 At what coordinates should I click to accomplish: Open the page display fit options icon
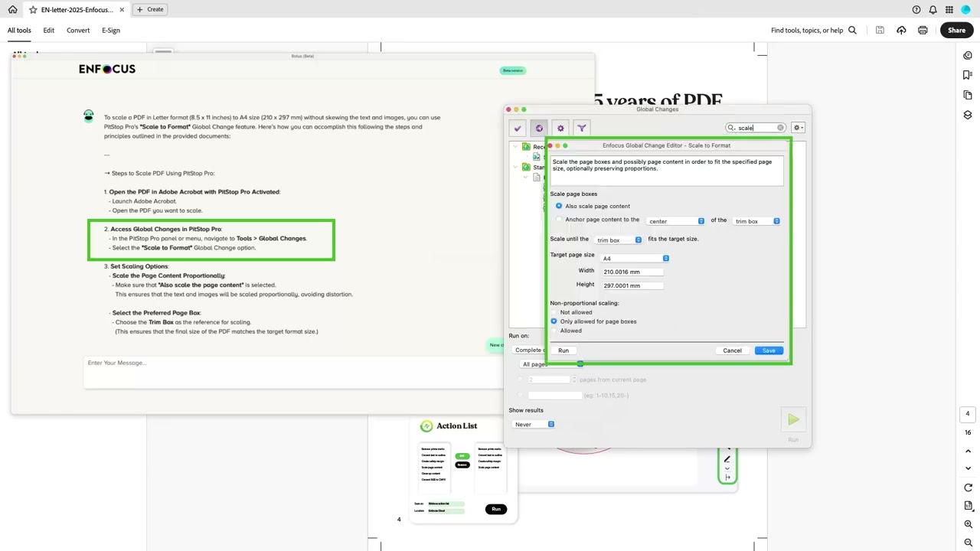[968, 506]
